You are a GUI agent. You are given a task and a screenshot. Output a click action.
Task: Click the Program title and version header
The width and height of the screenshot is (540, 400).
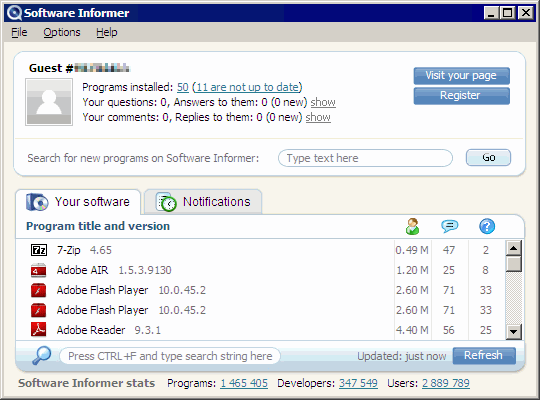(98, 226)
